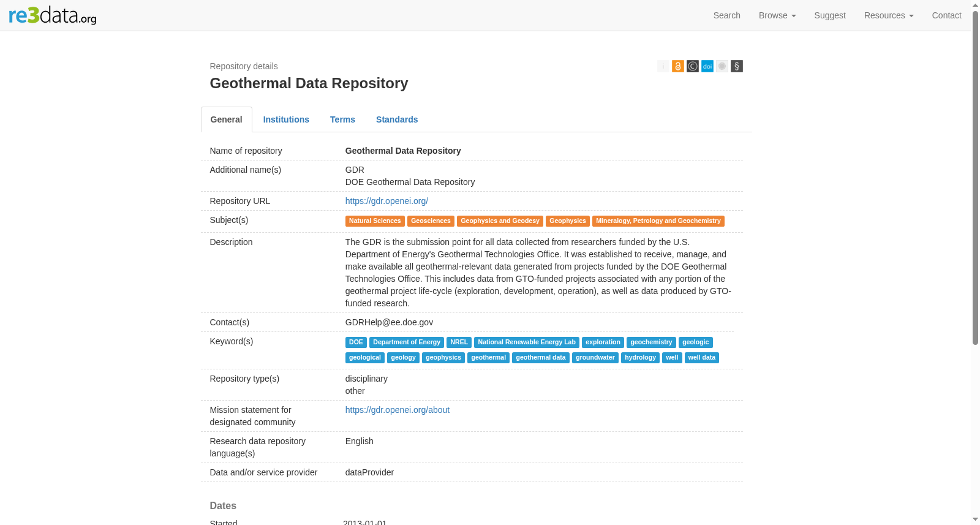This screenshot has height=525, width=980.
Task: Click the Contact navigation link
Action: [x=947, y=15]
